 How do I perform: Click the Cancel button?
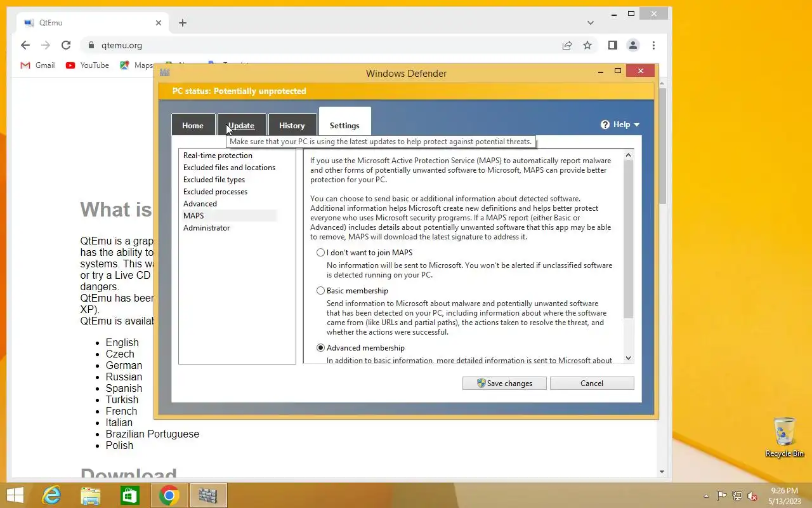pyautogui.click(x=592, y=383)
